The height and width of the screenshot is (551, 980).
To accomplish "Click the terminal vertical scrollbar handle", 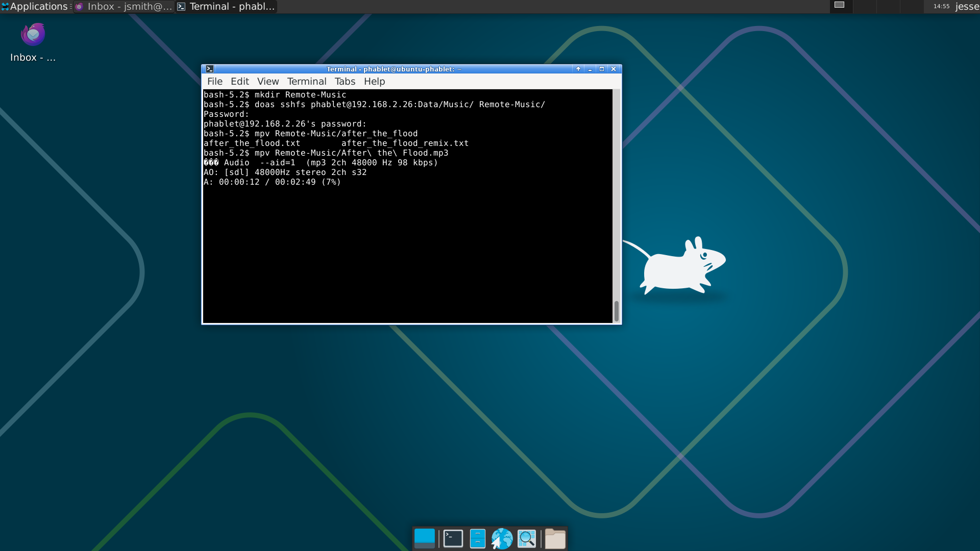I will [x=617, y=311].
